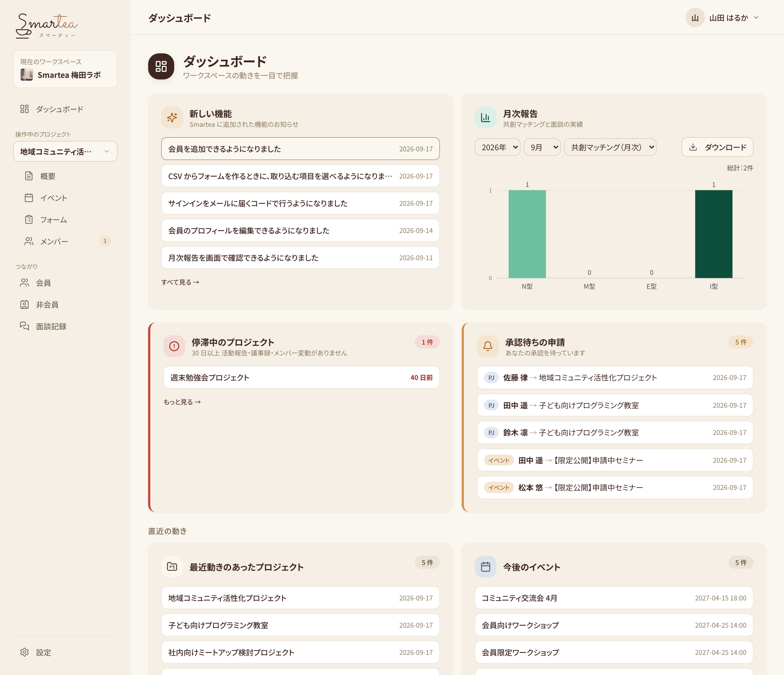This screenshot has height=675, width=784.
Task: Click the dark green I型 bar
Action: (713, 234)
